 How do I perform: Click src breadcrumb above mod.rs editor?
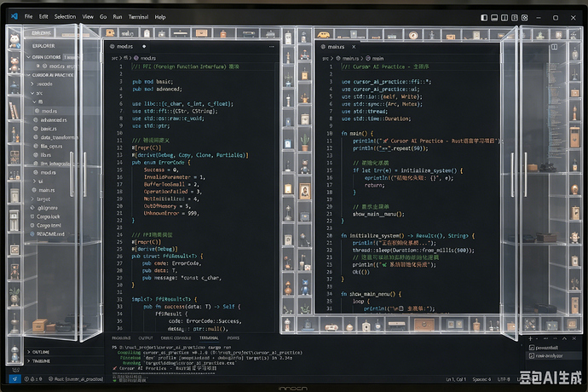click(x=114, y=58)
